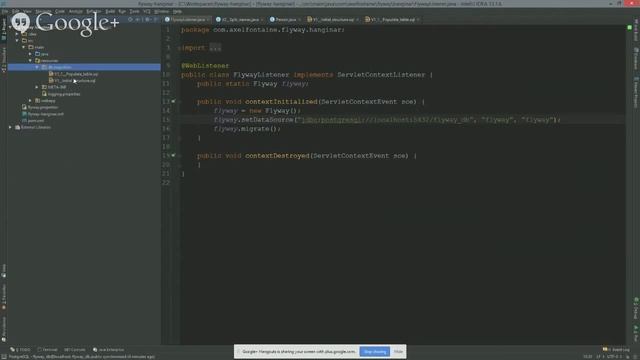Collapse the src folder in project tree
Viewport: 640px width, 360px height.
[x=17, y=40]
